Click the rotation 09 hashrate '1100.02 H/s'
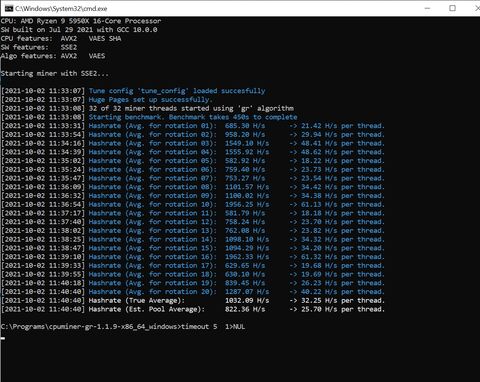 tap(247, 195)
